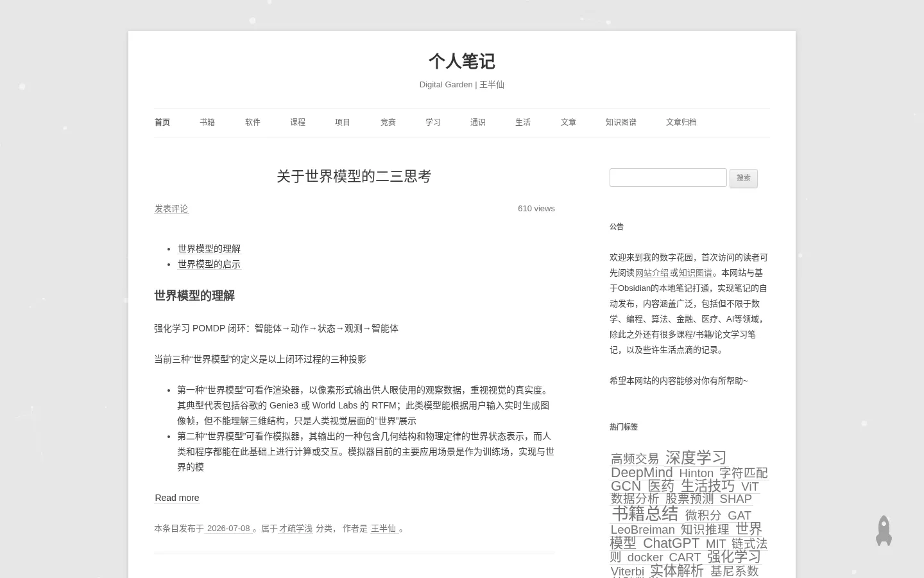Click the rocket back-to-top icon
Screen dimensions: 924x578
[884, 530]
